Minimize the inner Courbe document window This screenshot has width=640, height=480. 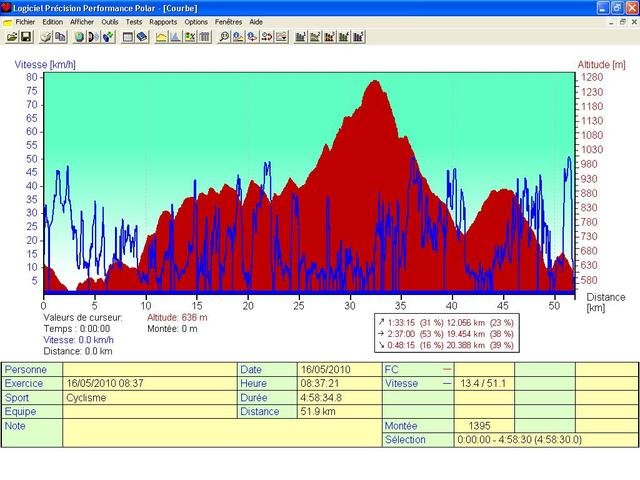611,22
